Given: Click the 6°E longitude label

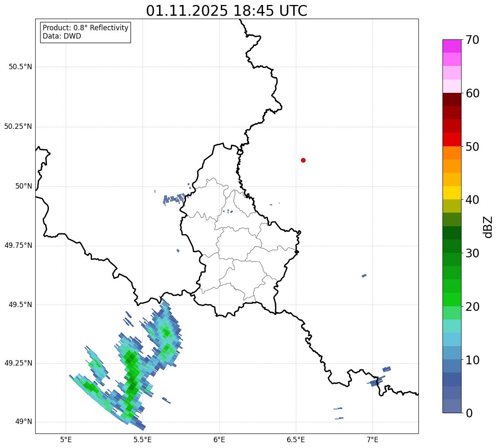Looking at the screenshot, I should [219, 439].
